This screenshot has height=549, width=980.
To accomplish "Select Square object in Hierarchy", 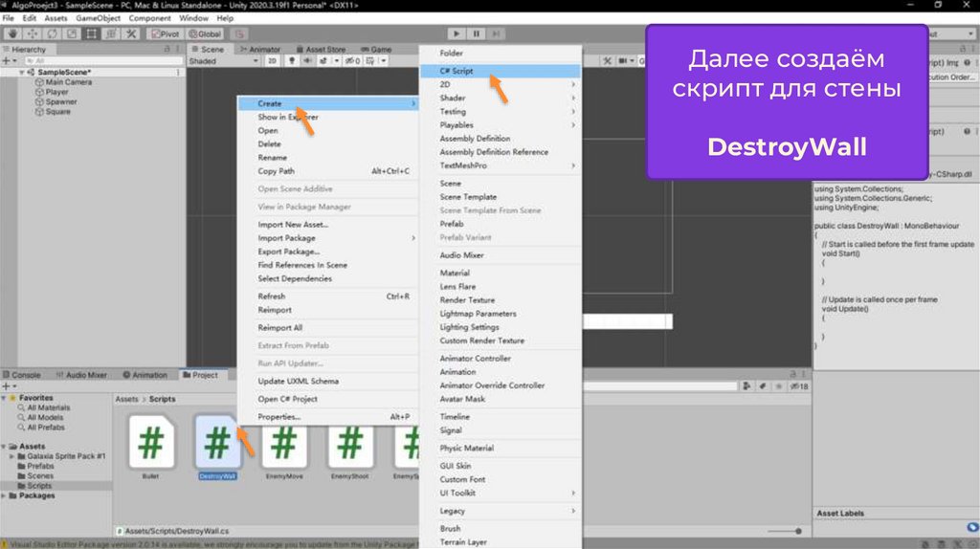I will [57, 112].
